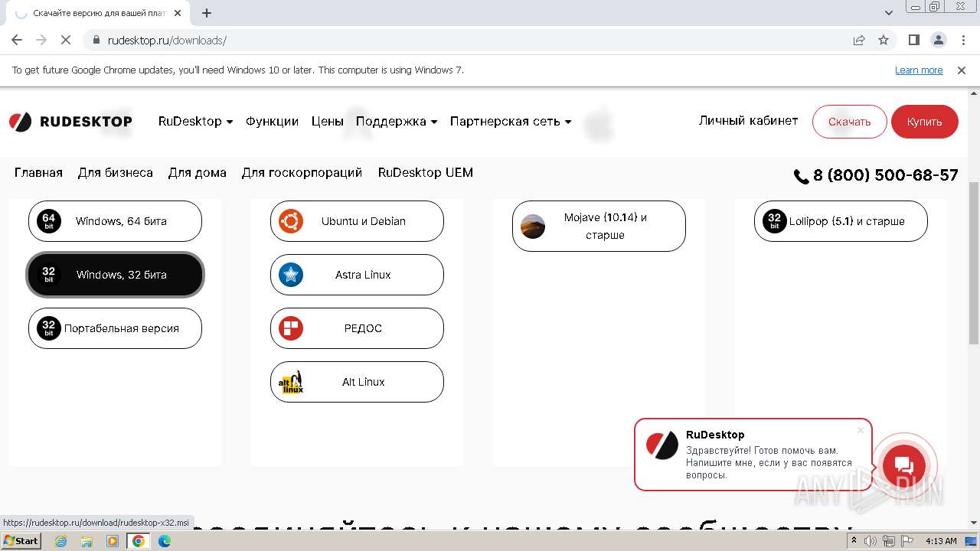Click the Windows Start button

pos(21,541)
